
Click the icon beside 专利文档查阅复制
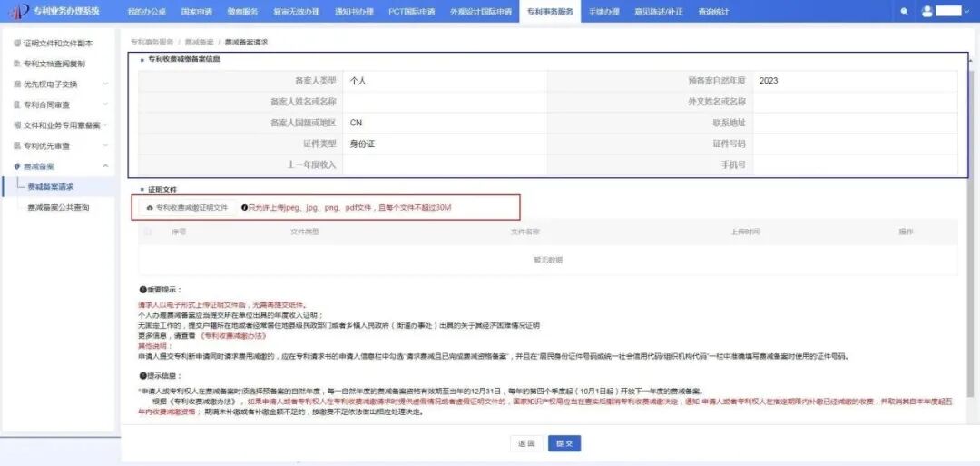(x=17, y=64)
